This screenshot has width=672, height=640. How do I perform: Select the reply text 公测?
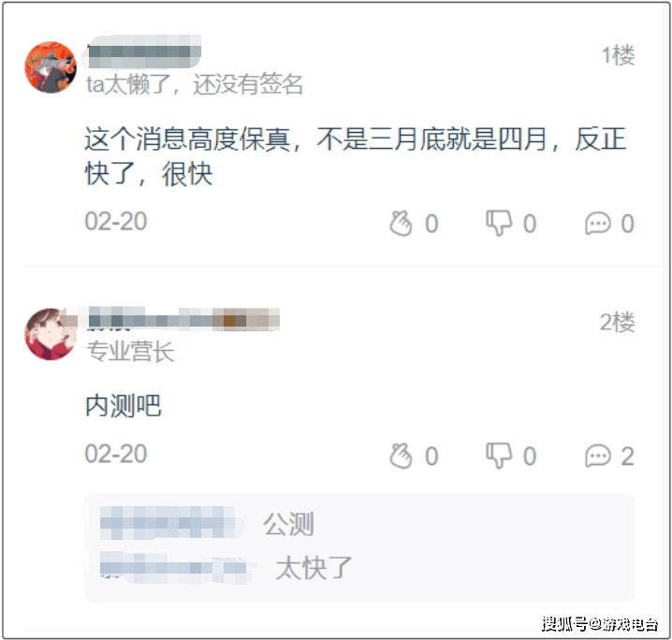click(x=289, y=523)
